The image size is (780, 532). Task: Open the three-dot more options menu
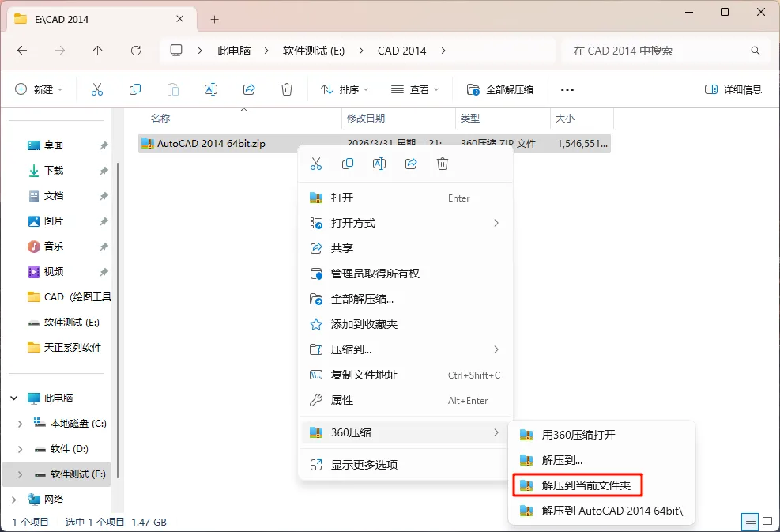pyautogui.click(x=567, y=89)
